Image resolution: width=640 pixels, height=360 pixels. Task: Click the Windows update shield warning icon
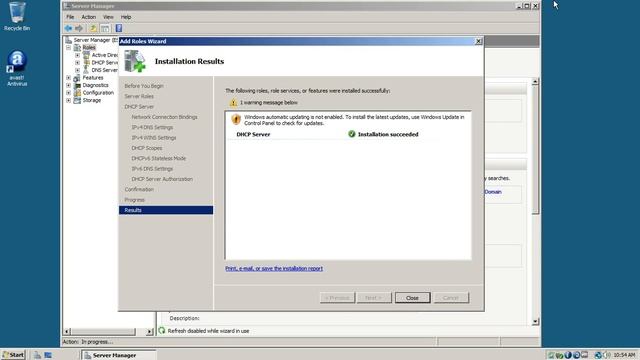coord(236,119)
